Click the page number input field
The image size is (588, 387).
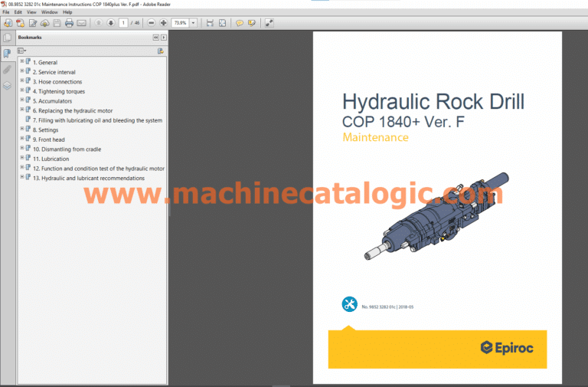(x=123, y=23)
